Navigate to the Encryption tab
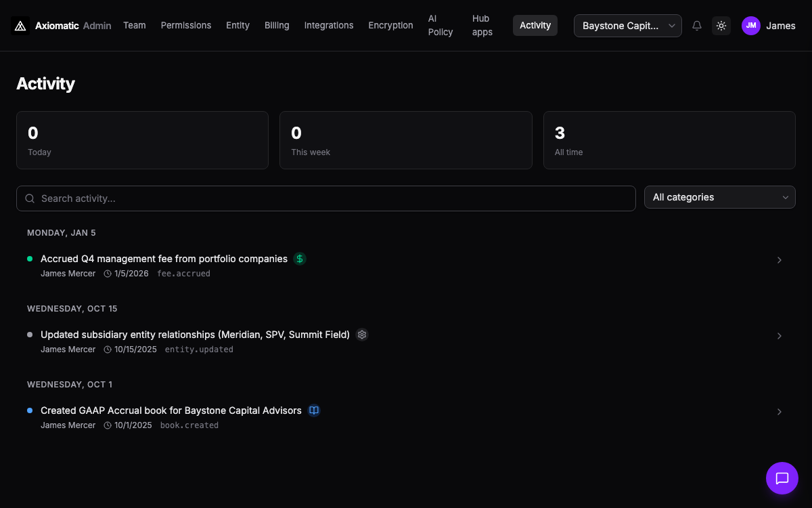The image size is (812, 508). [x=390, y=25]
